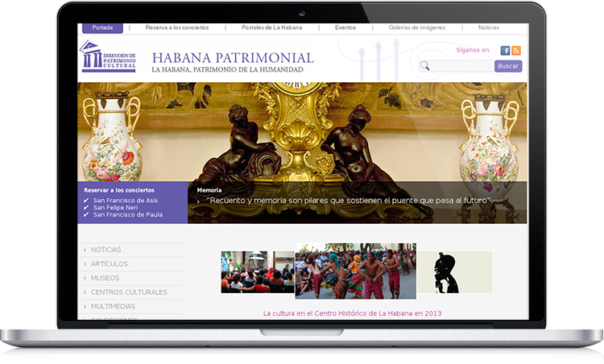Expand the CENTROS CULTURALES sidebar item
604x364 pixels.
(131, 292)
